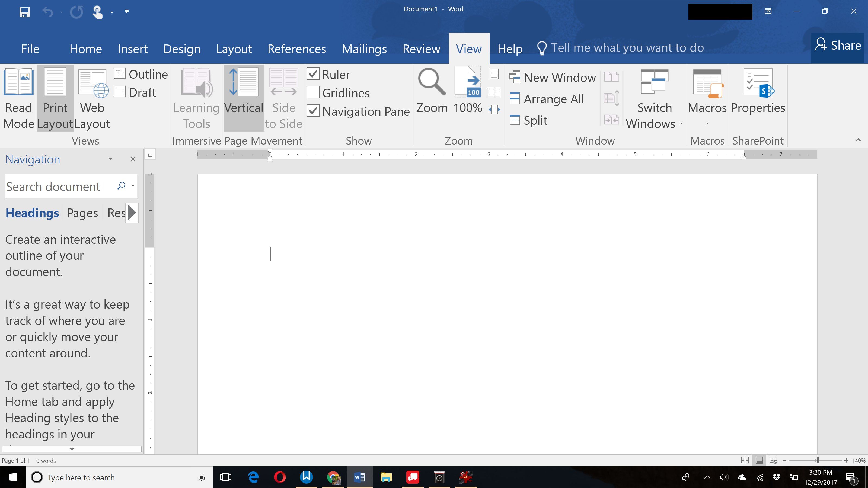Toggle Touch/Mouse Mode hand icon
This screenshot has width=868, height=488.
(97, 12)
